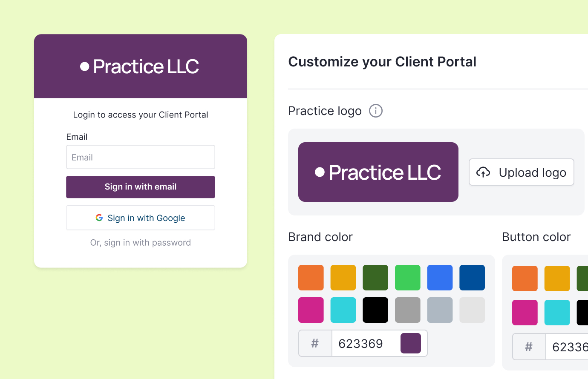
Task: Select the bright green brand color swatch
Action: pos(408,277)
